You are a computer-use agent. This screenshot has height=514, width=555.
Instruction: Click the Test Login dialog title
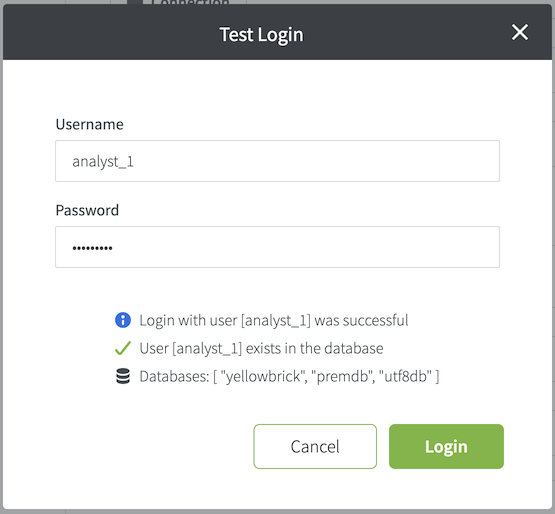point(261,35)
